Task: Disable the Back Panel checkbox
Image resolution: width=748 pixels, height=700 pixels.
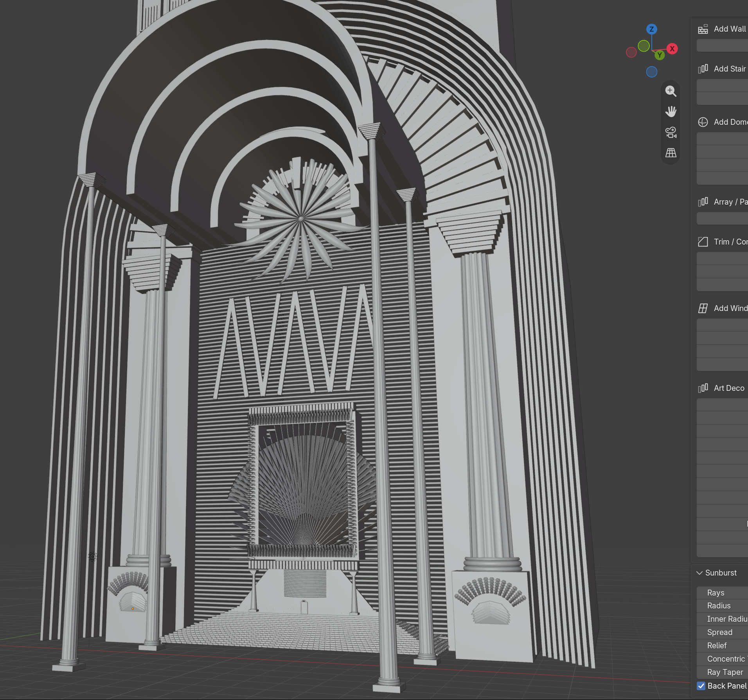Action: coord(701,686)
